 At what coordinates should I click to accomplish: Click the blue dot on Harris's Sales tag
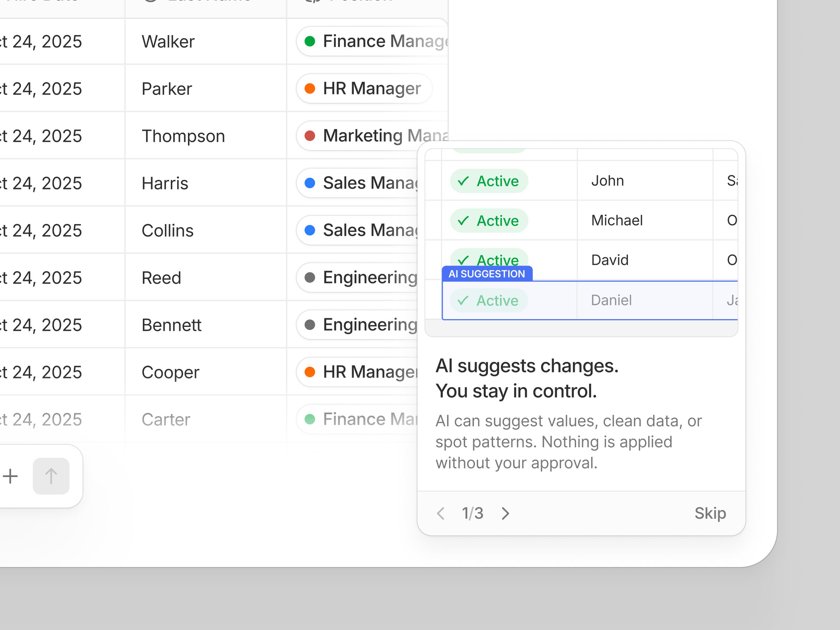(x=310, y=183)
